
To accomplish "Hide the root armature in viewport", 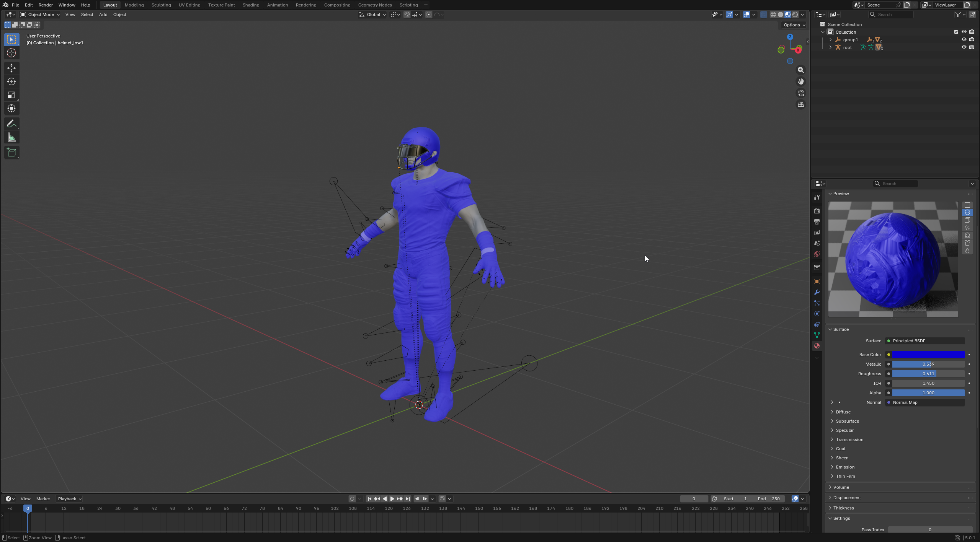I will click(964, 47).
